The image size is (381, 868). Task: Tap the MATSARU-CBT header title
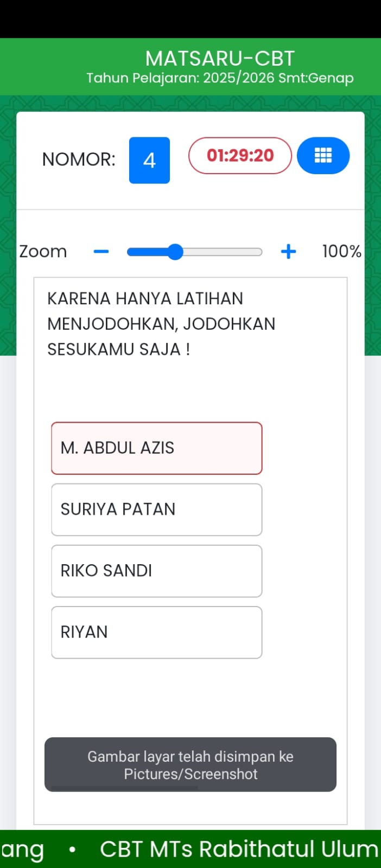pyautogui.click(x=220, y=58)
